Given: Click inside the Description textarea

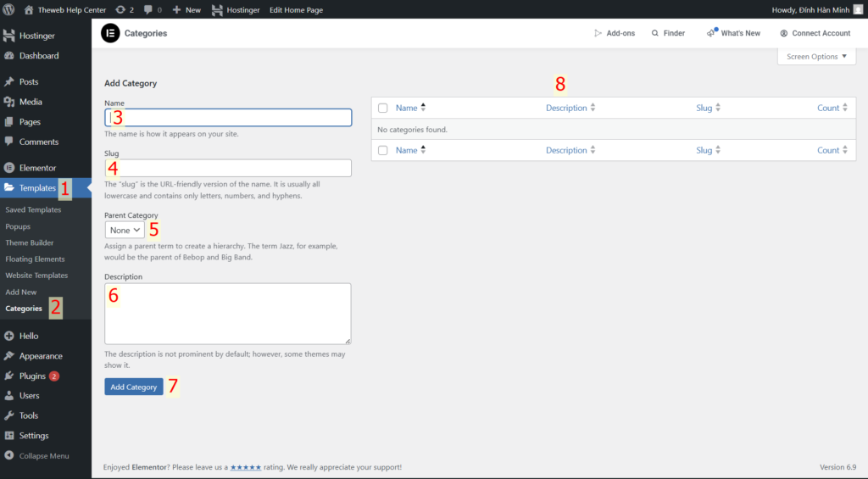Looking at the screenshot, I should (x=227, y=314).
